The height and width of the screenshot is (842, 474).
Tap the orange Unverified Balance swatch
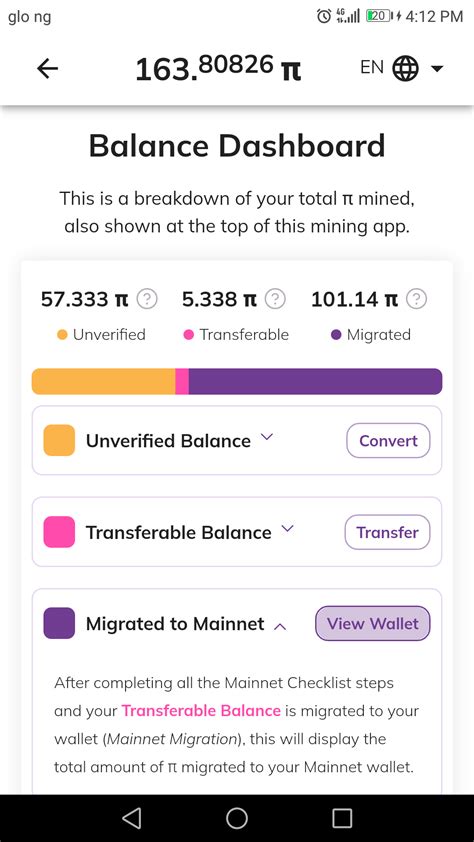(59, 440)
